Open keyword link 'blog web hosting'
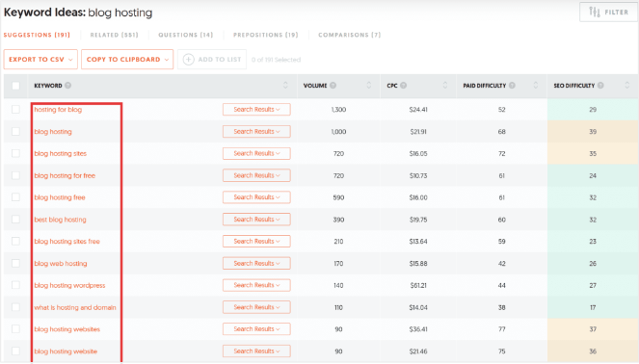The height and width of the screenshot is (364, 639). (x=61, y=264)
